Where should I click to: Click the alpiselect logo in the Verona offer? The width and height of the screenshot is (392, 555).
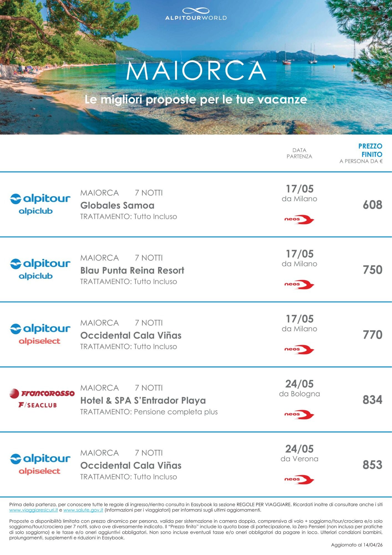click(x=40, y=464)
